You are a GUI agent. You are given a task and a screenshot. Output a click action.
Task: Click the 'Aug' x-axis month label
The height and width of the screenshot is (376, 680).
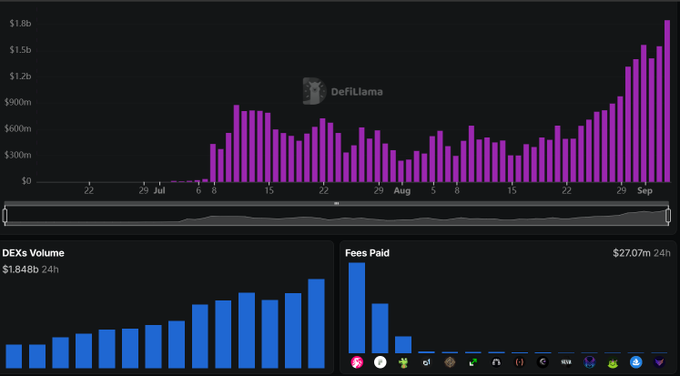pyautogui.click(x=402, y=191)
